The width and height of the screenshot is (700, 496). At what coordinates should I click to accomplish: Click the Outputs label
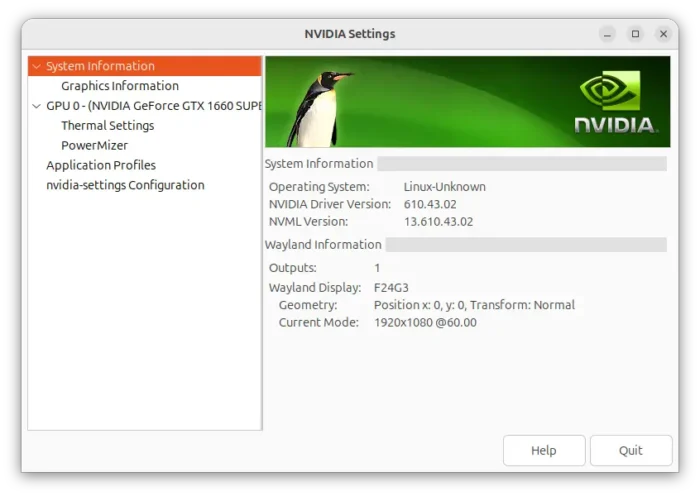292,268
